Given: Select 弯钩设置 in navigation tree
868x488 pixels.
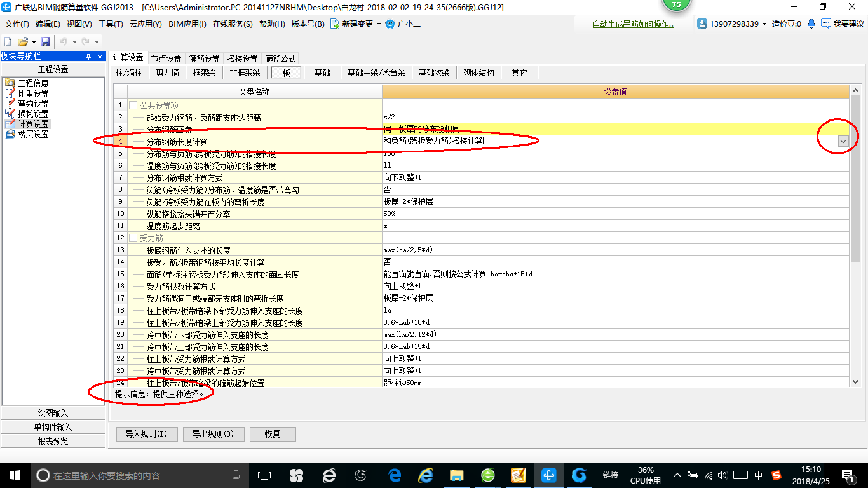Looking at the screenshot, I should coord(33,104).
